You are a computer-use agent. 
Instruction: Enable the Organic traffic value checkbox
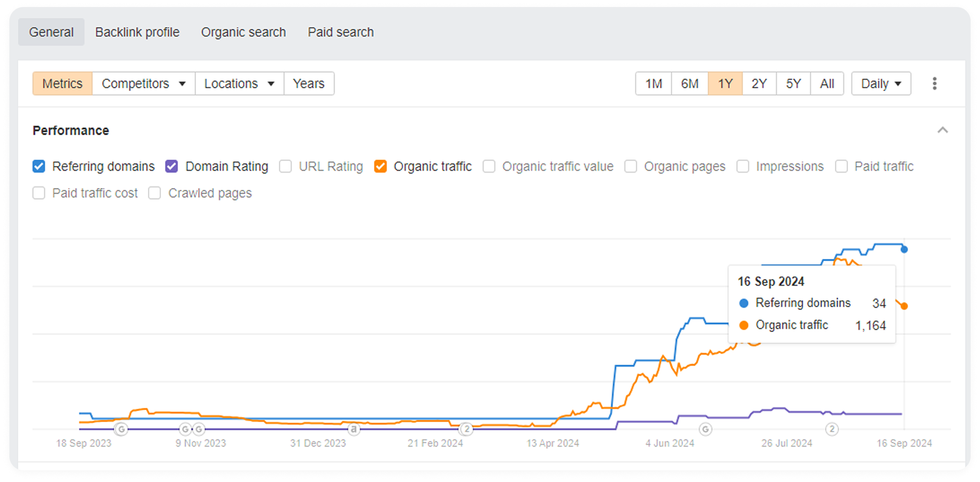point(489,167)
